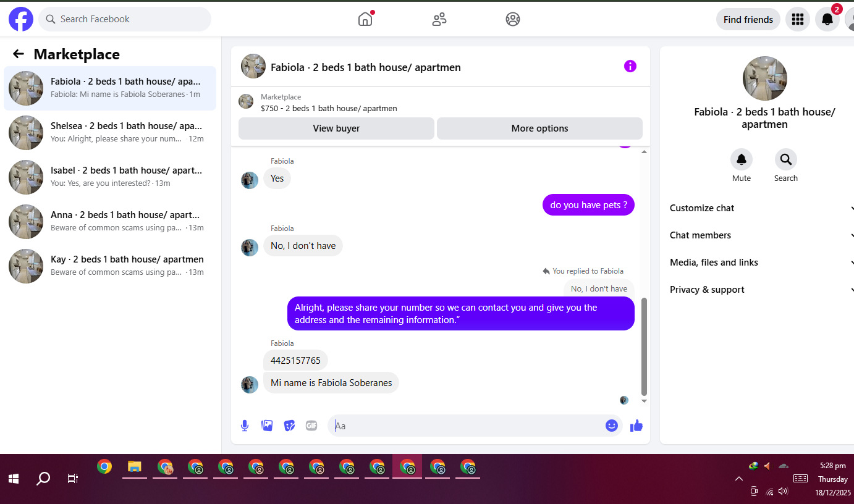Attach a photo with the image icon
The image size is (854, 504).
[267, 426]
